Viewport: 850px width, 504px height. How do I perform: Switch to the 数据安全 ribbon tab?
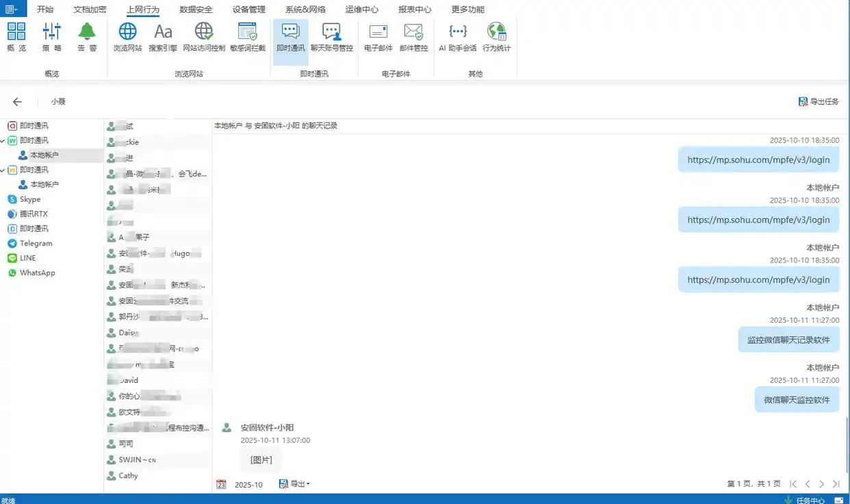(x=196, y=10)
